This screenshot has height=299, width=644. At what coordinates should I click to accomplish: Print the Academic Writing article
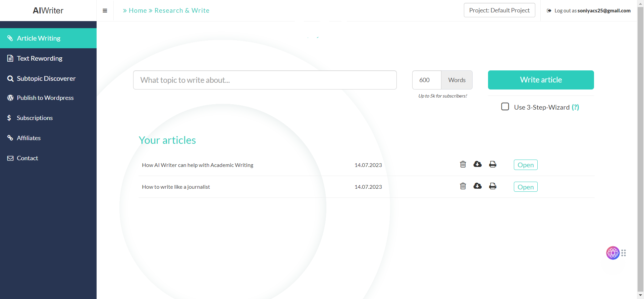(493, 164)
